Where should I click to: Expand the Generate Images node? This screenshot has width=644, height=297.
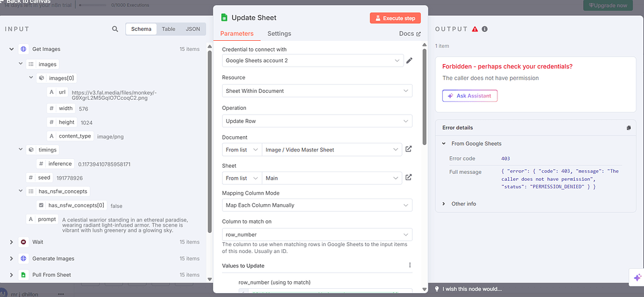coord(11,259)
